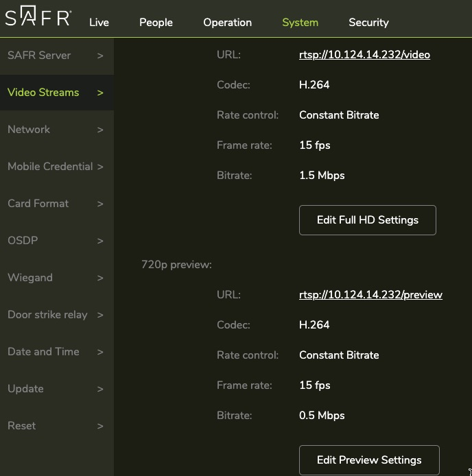Screen dimensions: 472x476
Task: Select the System tab
Action: [x=300, y=22]
